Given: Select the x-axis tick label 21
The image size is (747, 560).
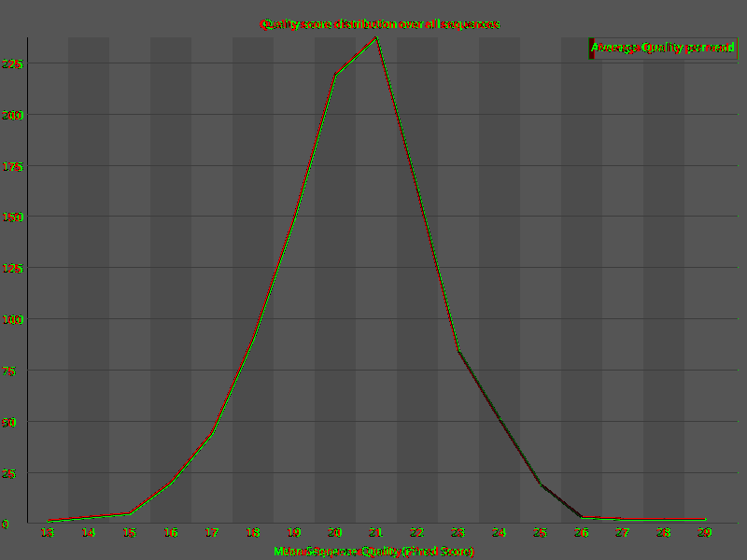Looking at the screenshot, I should point(376,532).
